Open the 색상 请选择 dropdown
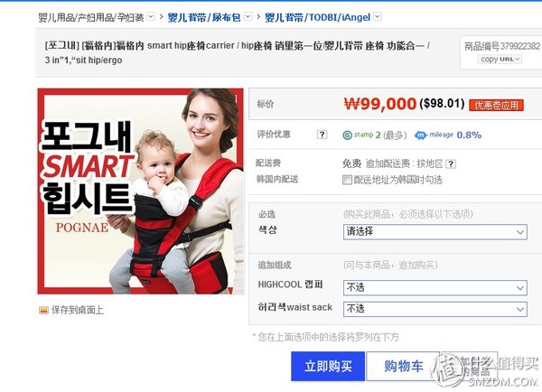Screen dimensions: 542x392 (x=435, y=231)
